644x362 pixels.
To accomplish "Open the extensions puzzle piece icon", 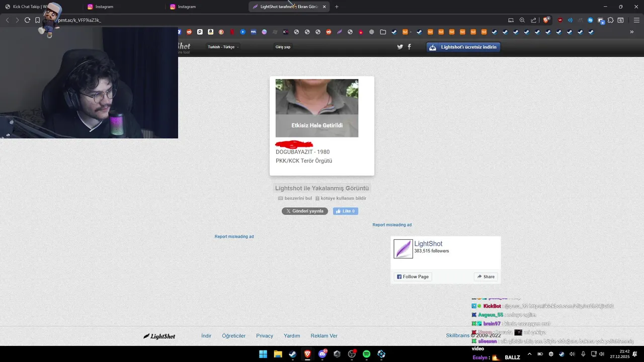I will tap(611, 20).
